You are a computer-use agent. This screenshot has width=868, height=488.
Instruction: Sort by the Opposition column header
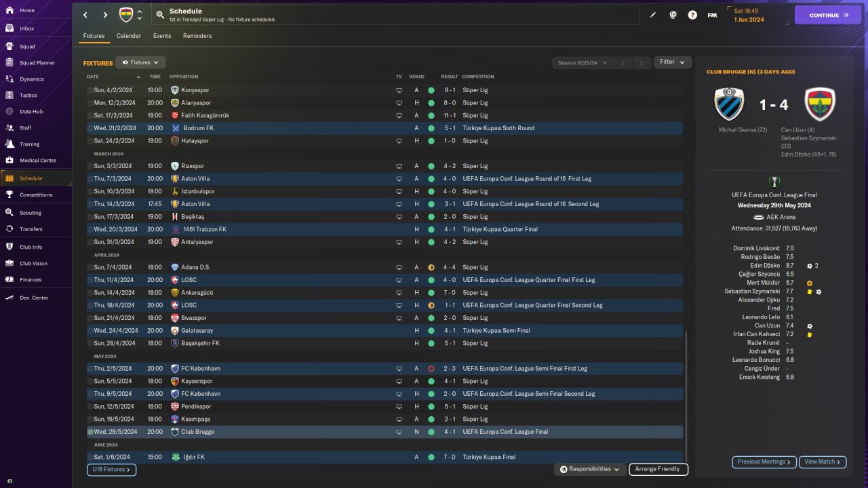(x=184, y=77)
